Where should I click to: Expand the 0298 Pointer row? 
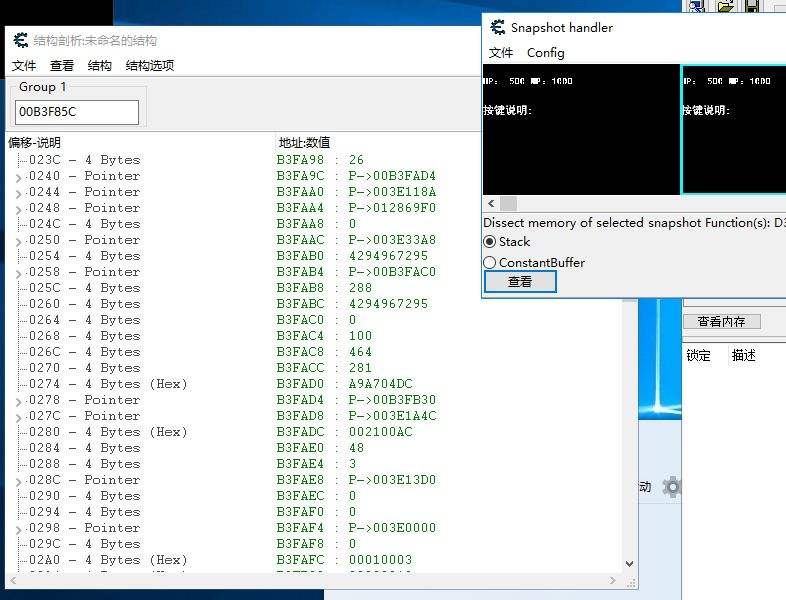[x=18, y=529]
